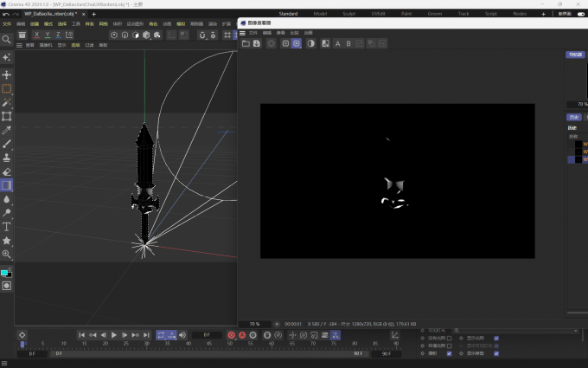The width and height of the screenshot is (588, 368).
Task: Click the AB split compare icon in Picture Viewer
Action: (x=325, y=43)
